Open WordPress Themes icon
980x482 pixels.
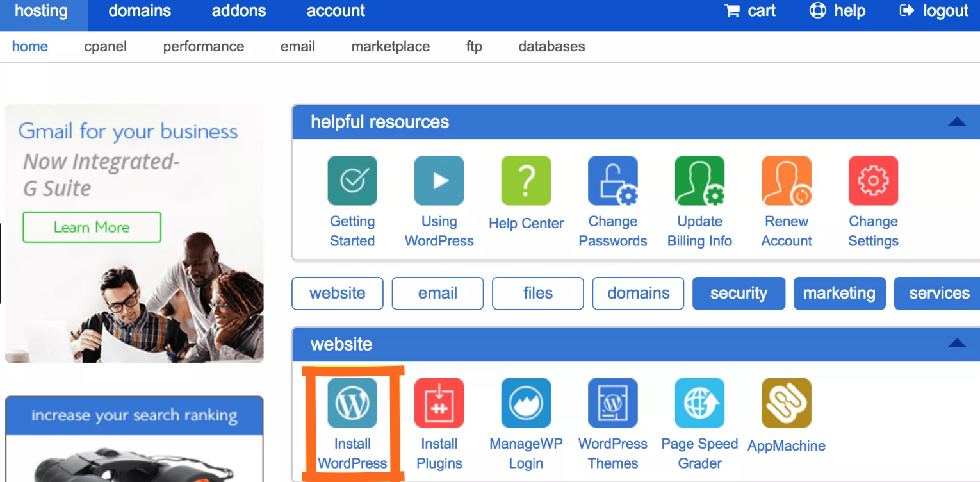612,403
